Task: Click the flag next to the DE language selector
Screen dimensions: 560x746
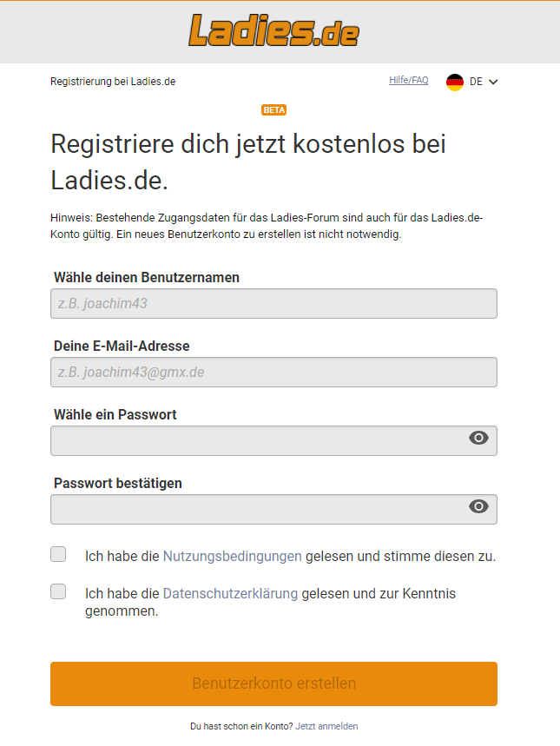Action: click(x=454, y=81)
